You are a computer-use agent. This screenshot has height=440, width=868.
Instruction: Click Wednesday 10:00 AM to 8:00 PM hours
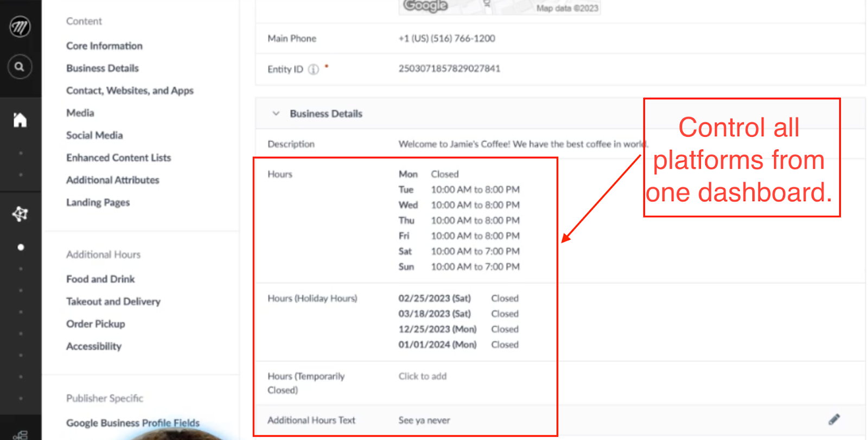pyautogui.click(x=459, y=205)
